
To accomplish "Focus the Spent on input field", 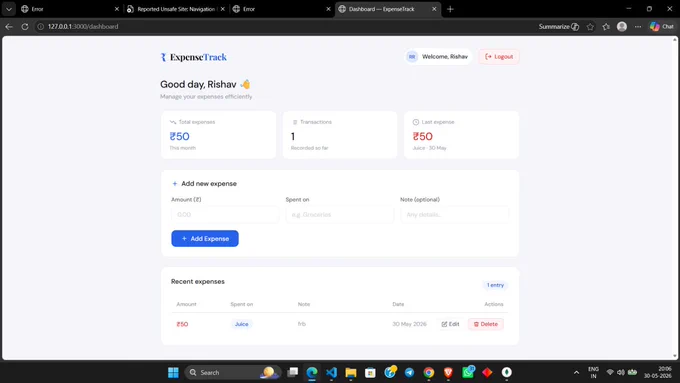I will tap(340, 215).
